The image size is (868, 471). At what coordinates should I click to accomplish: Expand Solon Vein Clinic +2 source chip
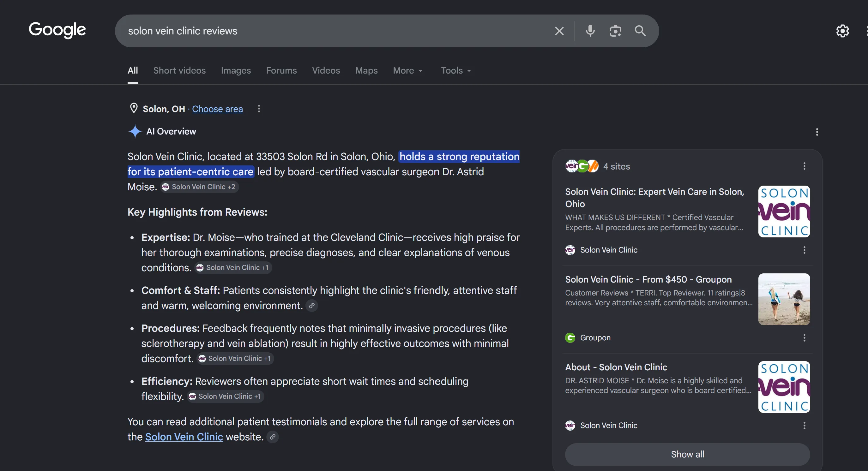click(x=200, y=187)
